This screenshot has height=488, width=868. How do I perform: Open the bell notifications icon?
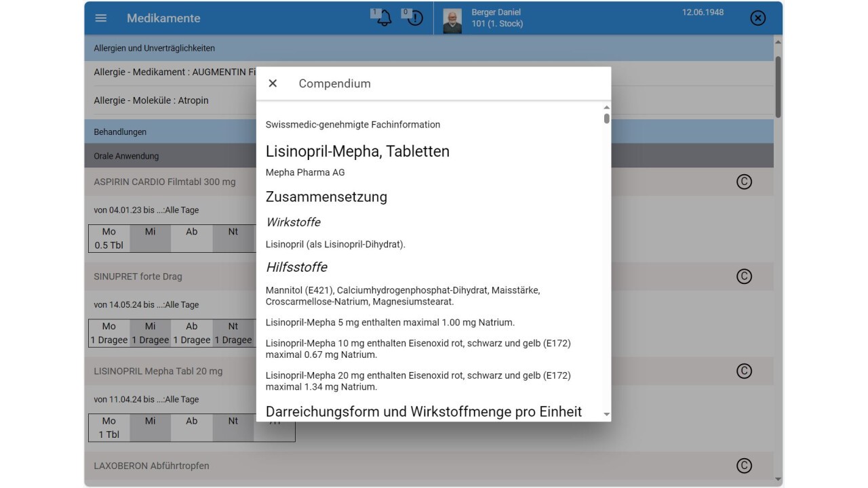384,18
